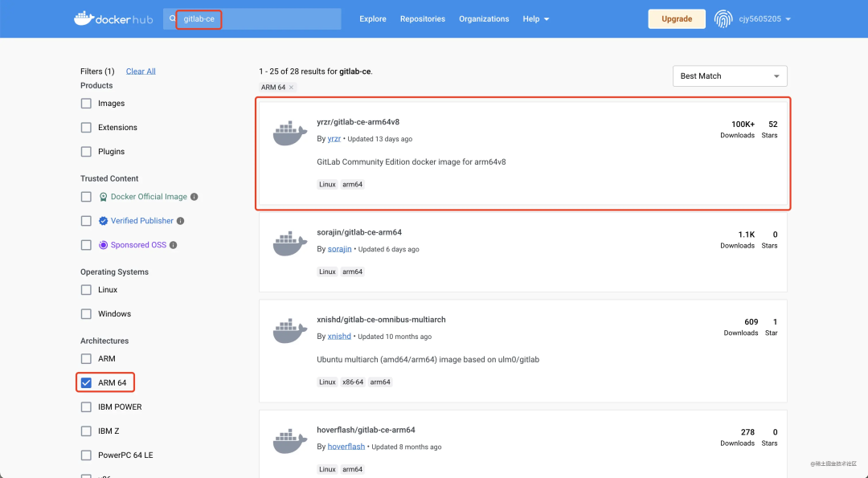868x478 pixels.
Task: Click the Sponsored OSS purple badge icon
Action: 103,245
